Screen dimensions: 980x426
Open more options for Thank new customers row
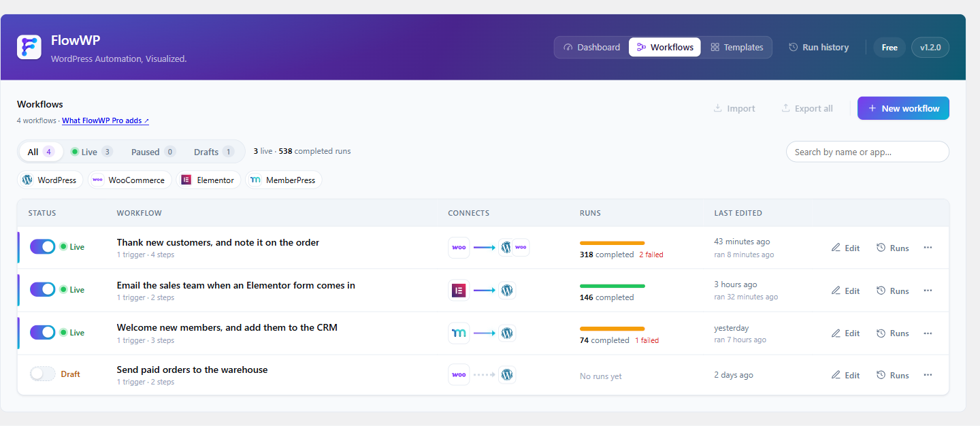(928, 248)
